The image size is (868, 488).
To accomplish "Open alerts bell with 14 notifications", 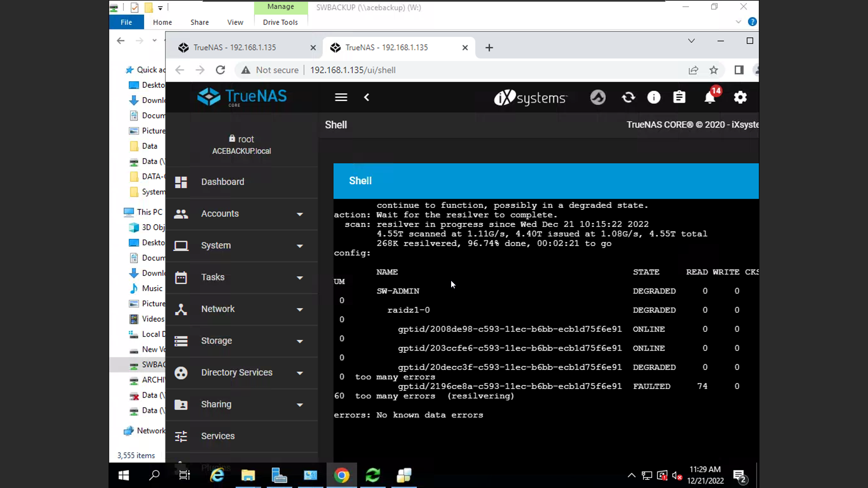I will pos(710,97).
